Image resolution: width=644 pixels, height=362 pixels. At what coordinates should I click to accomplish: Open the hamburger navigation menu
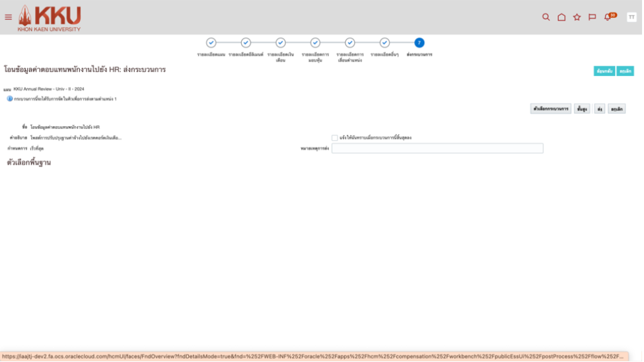pyautogui.click(x=8, y=17)
